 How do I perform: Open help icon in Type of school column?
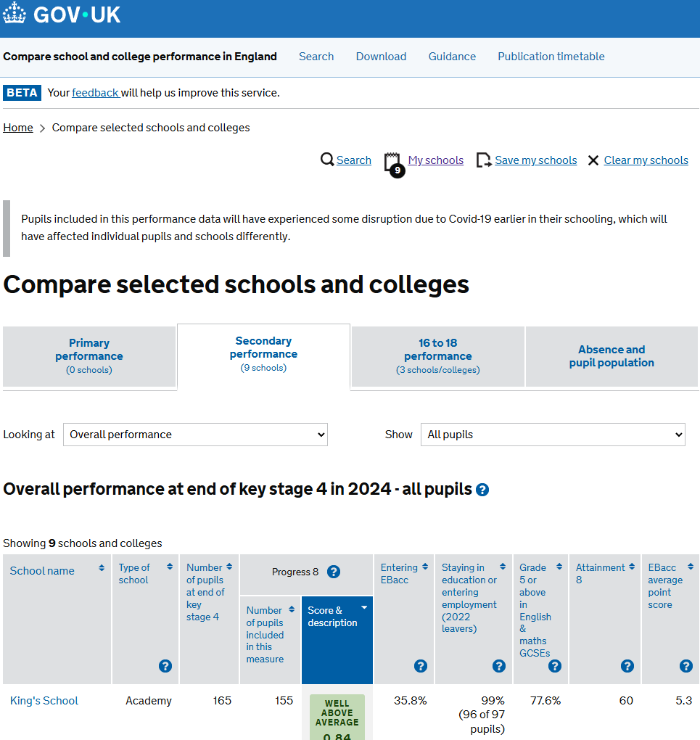(x=165, y=666)
